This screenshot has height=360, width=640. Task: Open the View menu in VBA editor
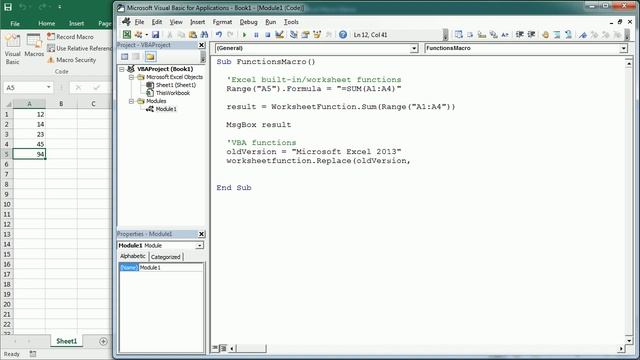[176, 22]
